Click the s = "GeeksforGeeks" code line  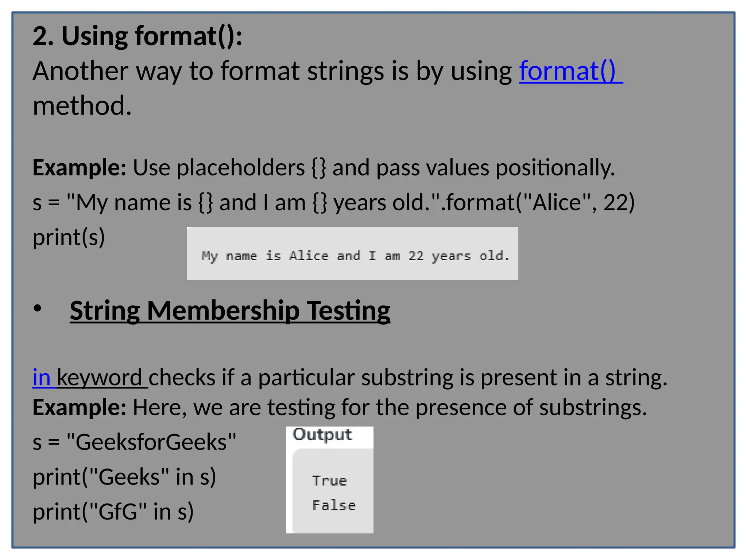pos(134,442)
